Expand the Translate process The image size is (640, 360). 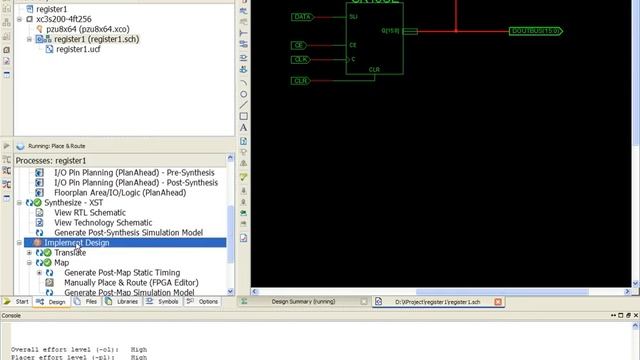(29, 253)
